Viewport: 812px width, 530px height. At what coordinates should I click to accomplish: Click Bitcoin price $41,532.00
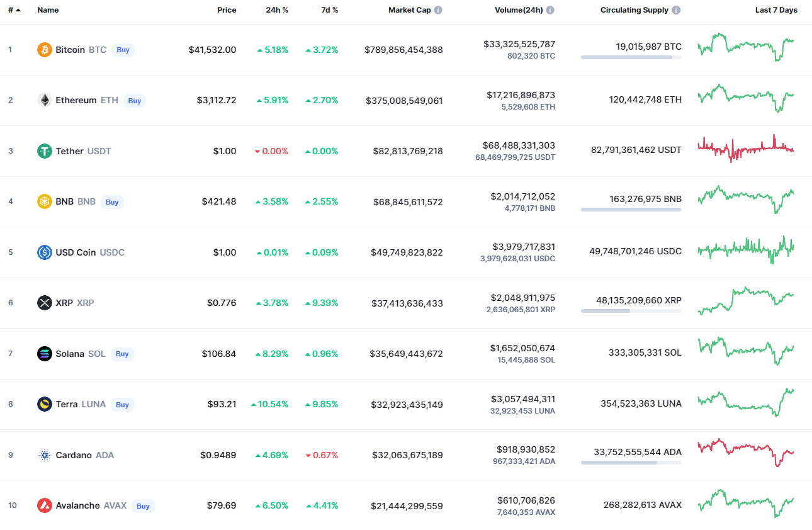(213, 50)
